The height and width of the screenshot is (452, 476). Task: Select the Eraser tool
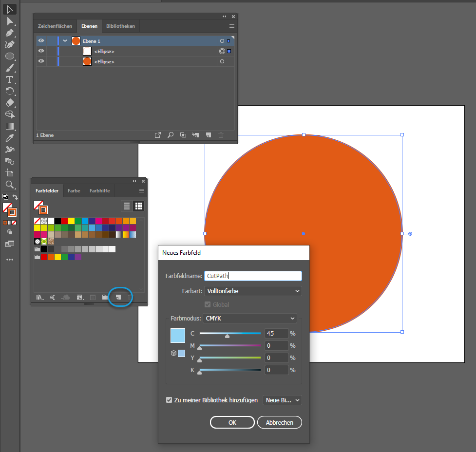point(10,103)
